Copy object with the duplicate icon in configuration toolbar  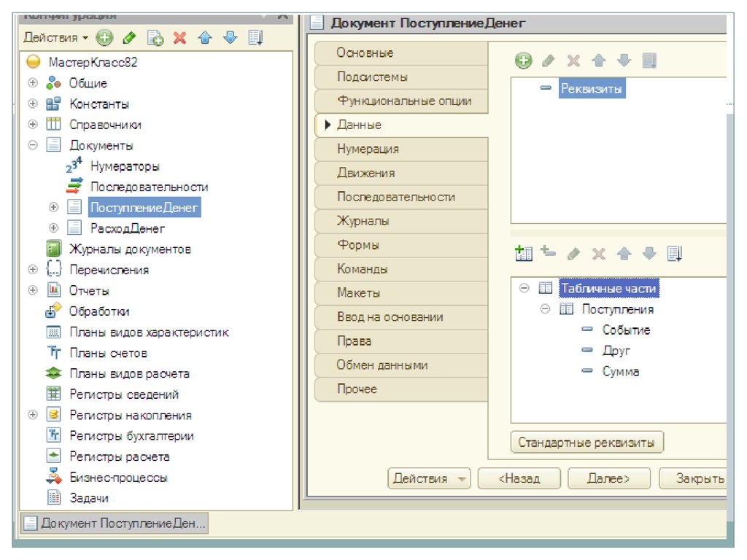(155, 38)
